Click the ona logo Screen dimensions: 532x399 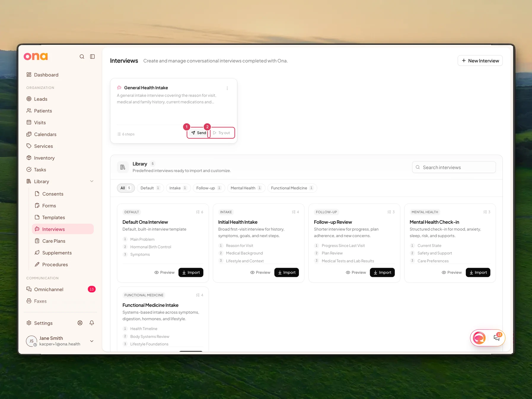[x=36, y=56]
